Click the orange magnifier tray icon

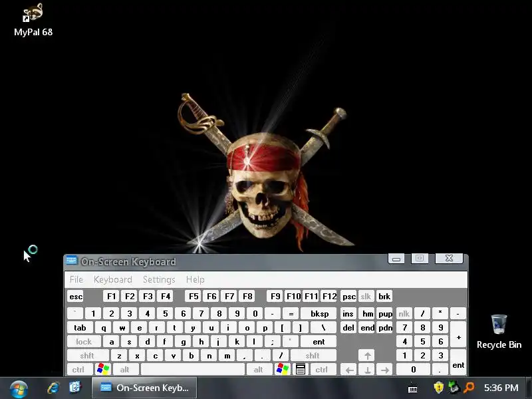coord(469,388)
